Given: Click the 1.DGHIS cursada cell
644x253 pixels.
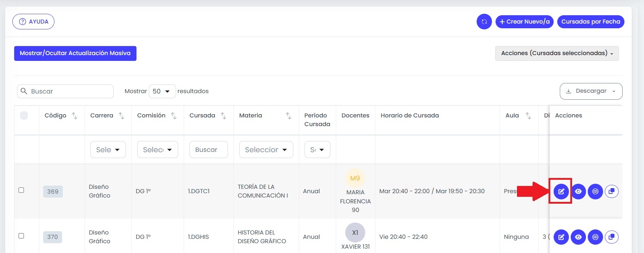Looking at the screenshot, I should pos(198,237).
